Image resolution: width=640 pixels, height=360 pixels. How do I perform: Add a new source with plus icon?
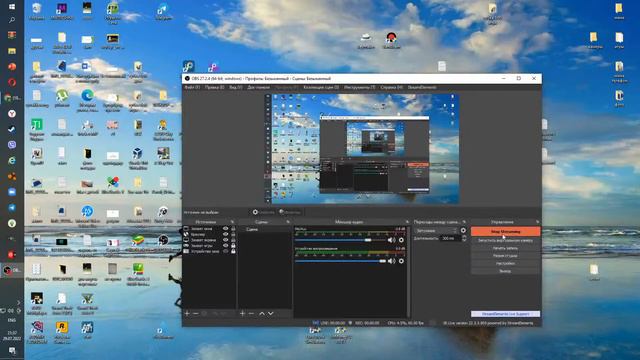tap(187, 313)
